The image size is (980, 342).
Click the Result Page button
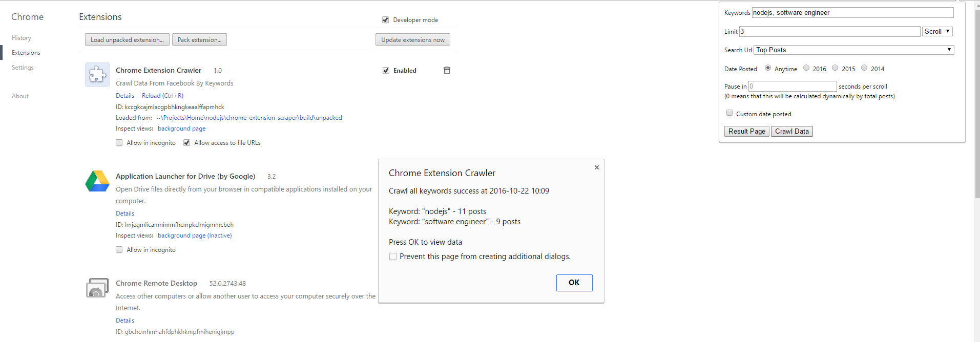747,132
